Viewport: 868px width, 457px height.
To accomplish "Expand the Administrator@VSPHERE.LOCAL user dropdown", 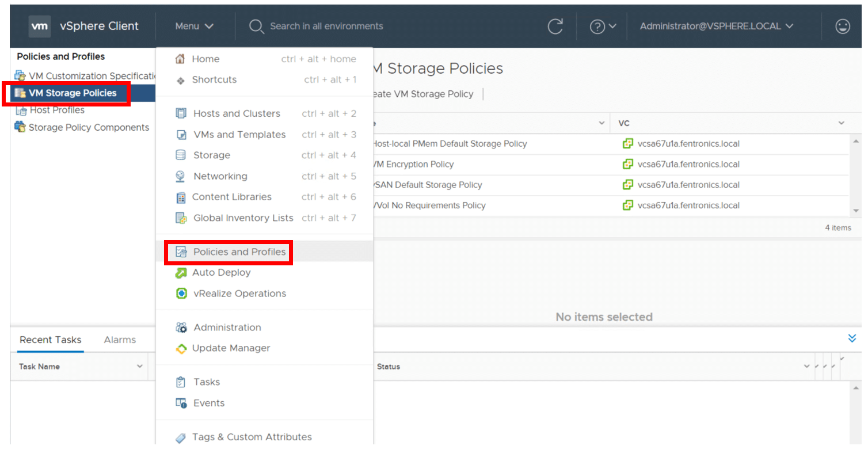I will (x=717, y=26).
